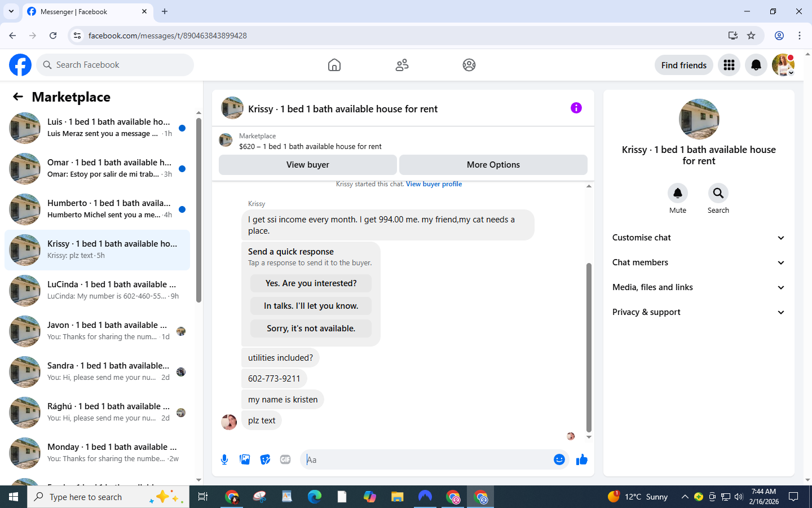Open the Facebook logo home link
This screenshot has height=508, width=812.
[20, 65]
